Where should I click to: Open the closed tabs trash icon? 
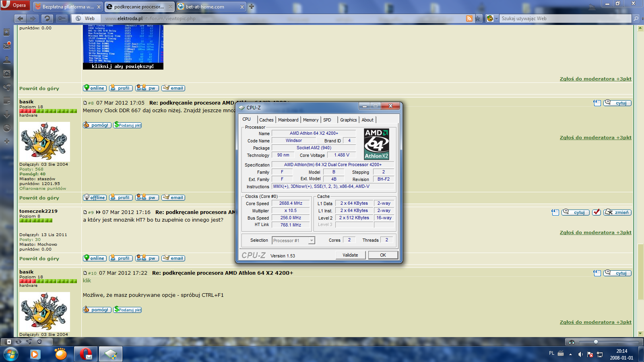click(x=592, y=6)
